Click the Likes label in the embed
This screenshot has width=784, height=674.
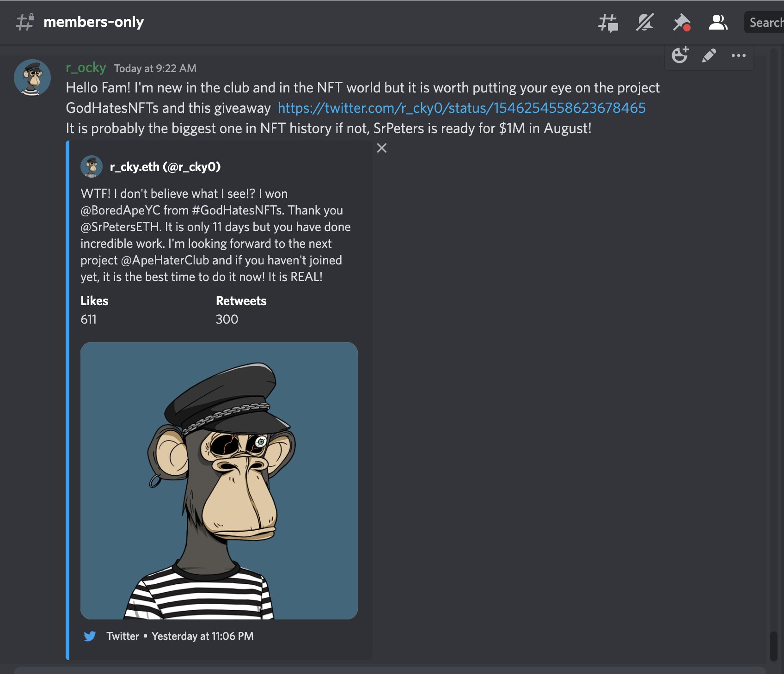pyautogui.click(x=94, y=301)
